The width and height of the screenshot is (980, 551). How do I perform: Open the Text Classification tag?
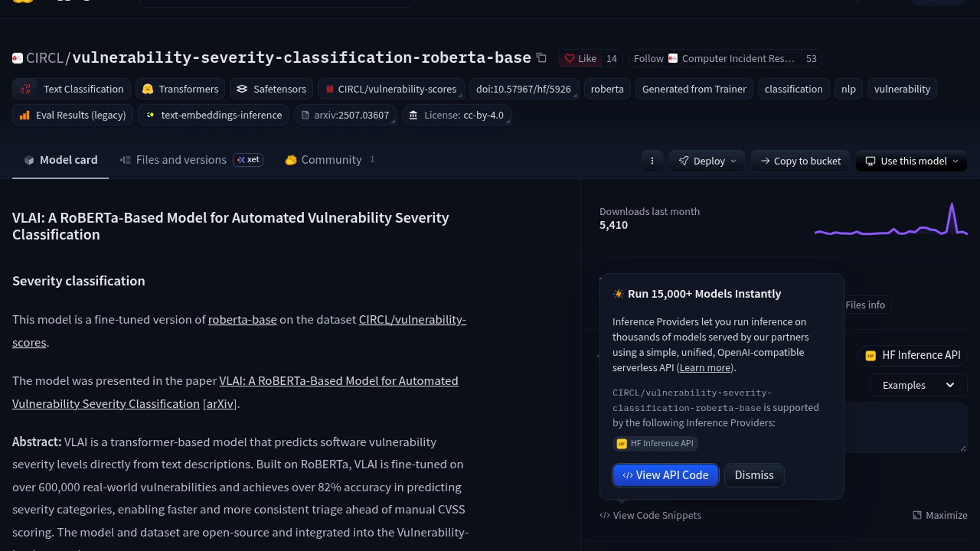[71, 89]
